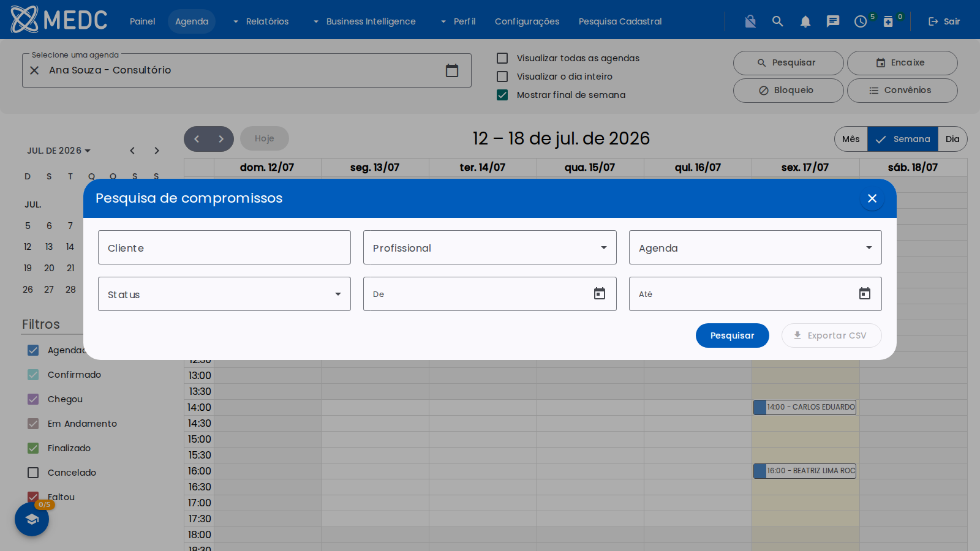The image size is (980, 551).
Task: Go to previous week arrow
Action: click(197, 139)
